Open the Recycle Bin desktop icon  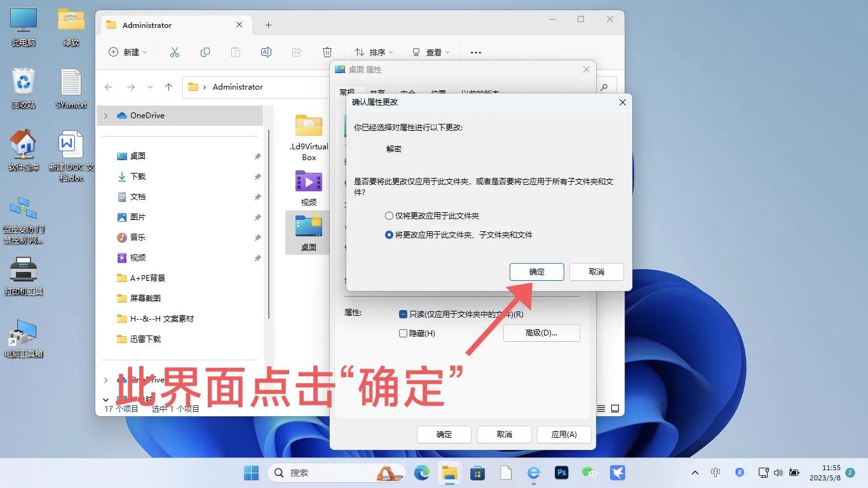[24, 88]
